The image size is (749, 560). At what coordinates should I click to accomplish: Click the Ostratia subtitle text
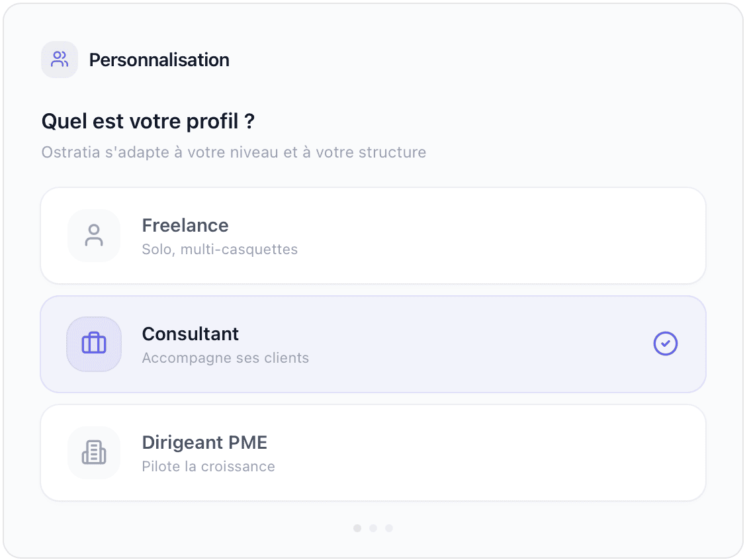click(234, 152)
